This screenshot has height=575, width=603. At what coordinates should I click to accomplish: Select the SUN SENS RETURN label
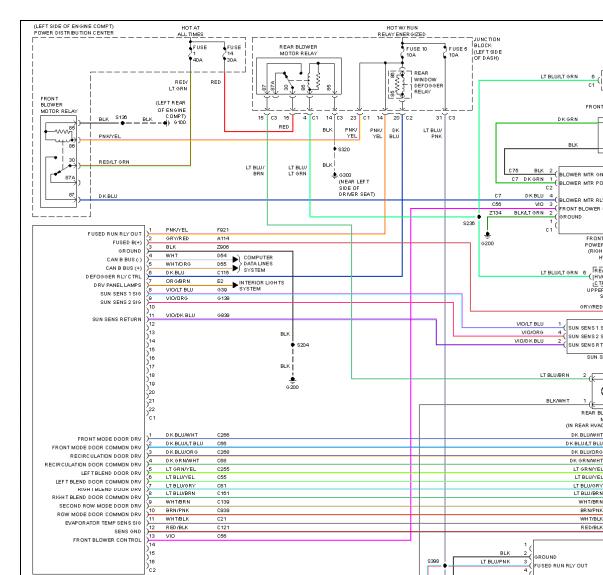coord(117,320)
